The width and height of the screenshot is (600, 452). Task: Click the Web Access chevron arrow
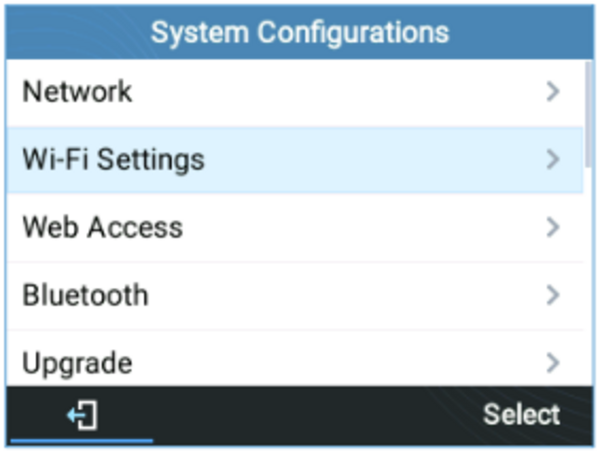click(553, 227)
